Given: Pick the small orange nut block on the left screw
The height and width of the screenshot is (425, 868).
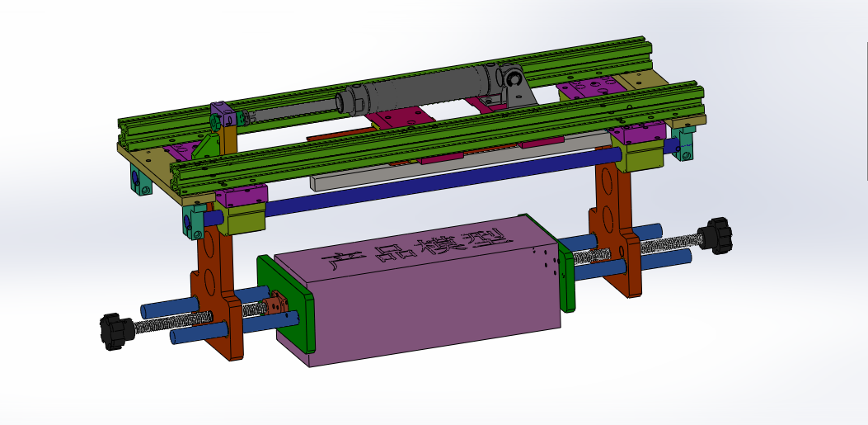Looking at the screenshot, I should tap(275, 305).
